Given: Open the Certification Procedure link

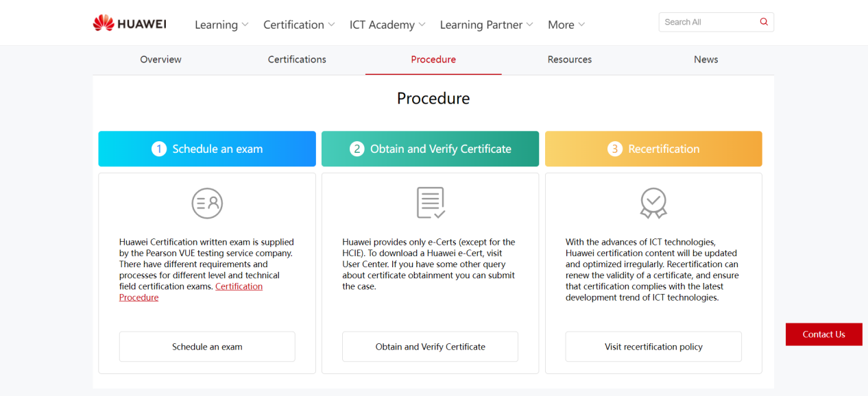Looking at the screenshot, I should point(239,286).
